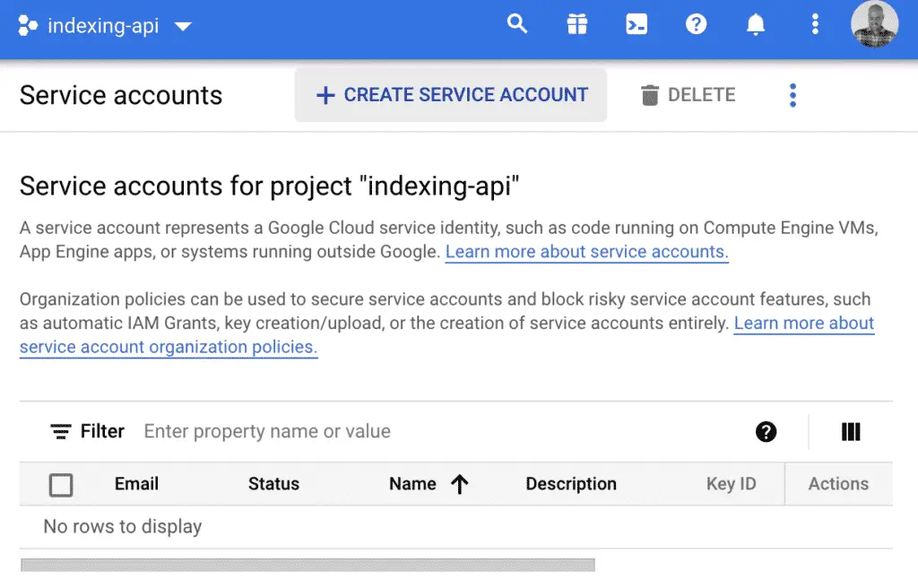
Task: Click the Actions column header
Action: (x=838, y=484)
